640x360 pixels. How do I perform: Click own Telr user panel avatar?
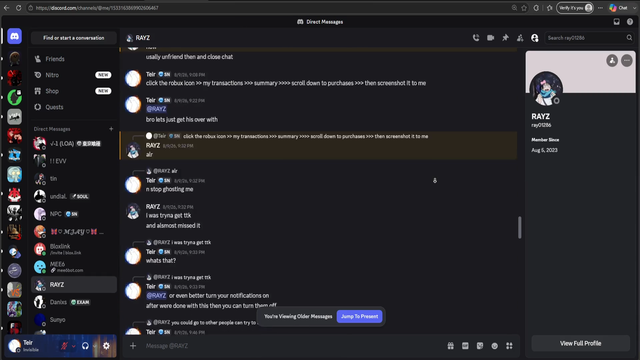pos(15,346)
